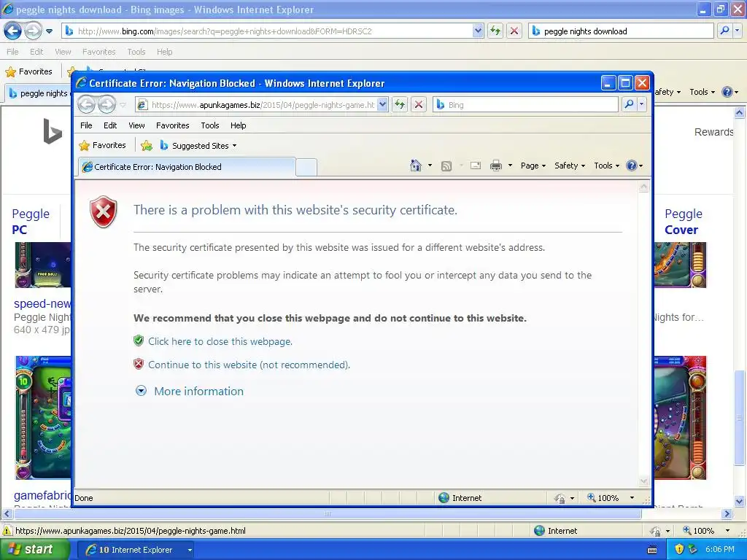This screenshot has width=747, height=560.
Task: Click the Stop icon in the front window's address bar
Action: pos(418,105)
